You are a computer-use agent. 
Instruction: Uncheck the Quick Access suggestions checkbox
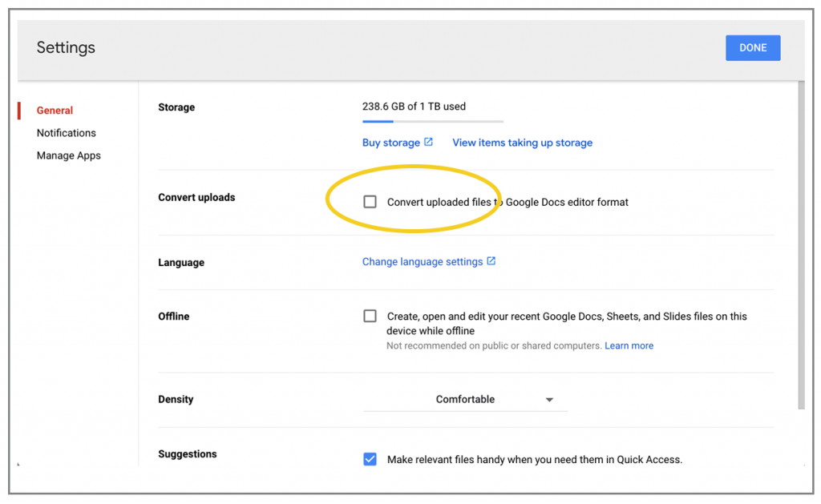click(370, 459)
